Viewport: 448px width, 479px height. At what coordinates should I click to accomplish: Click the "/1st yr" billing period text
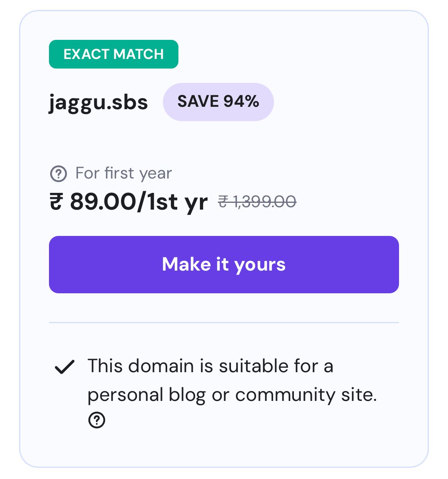pyautogui.click(x=172, y=202)
